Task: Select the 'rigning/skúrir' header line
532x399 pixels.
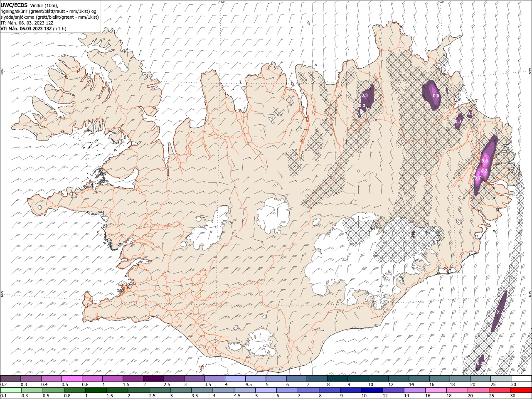Action: click(x=49, y=11)
